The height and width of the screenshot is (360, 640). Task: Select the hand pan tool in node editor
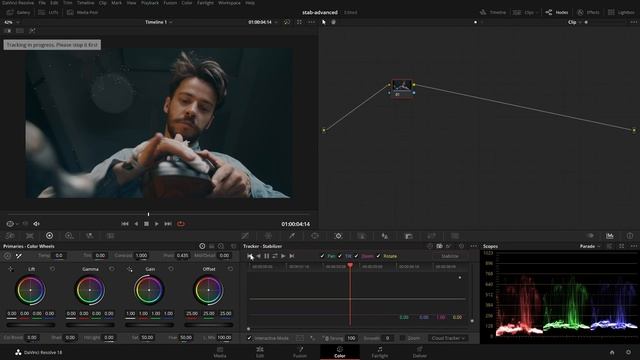[x=333, y=22]
